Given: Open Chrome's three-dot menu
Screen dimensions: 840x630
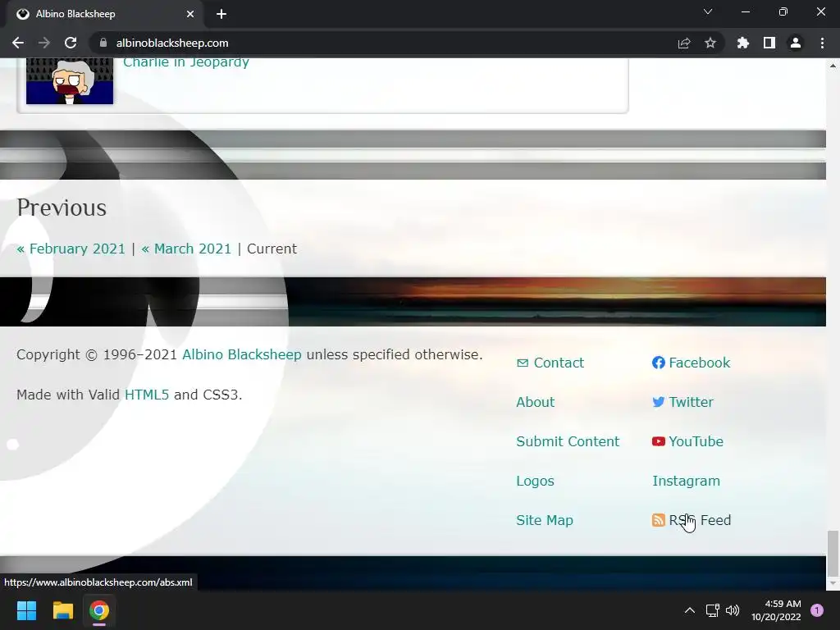Looking at the screenshot, I should [x=822, y=43].
